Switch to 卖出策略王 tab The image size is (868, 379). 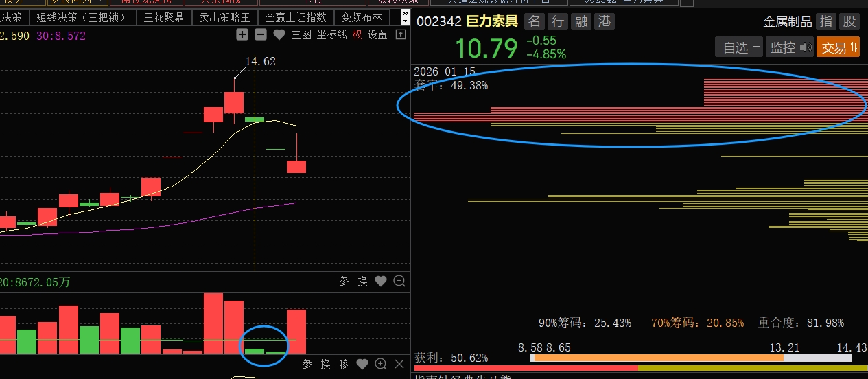(224, 17)
